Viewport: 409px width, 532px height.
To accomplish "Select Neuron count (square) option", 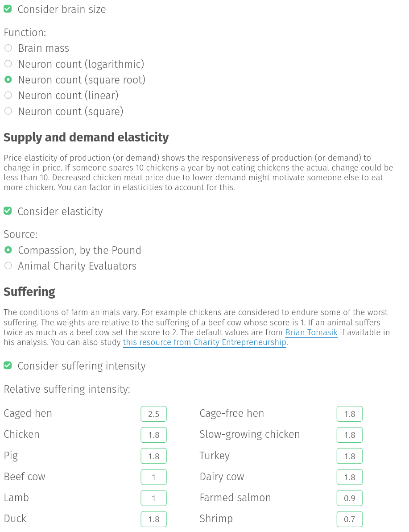I will point(8,111).
